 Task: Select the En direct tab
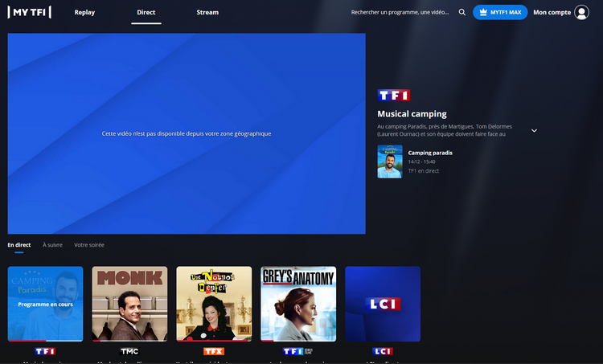(18, 245)
